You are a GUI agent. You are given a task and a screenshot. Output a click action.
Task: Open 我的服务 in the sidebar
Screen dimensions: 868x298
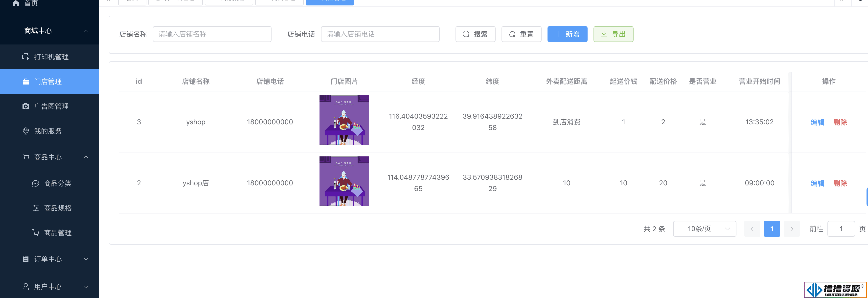(49, 131)
